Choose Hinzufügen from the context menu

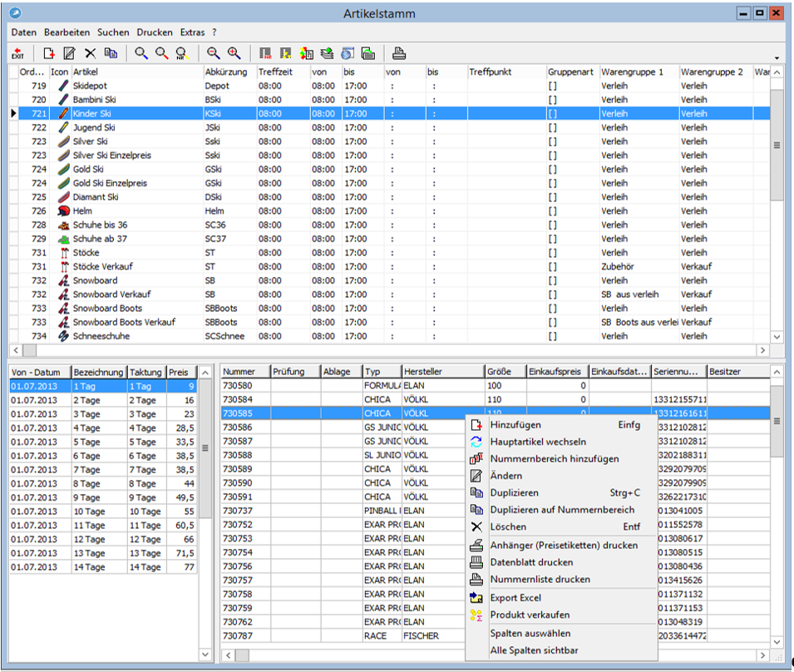click(561, 425)
